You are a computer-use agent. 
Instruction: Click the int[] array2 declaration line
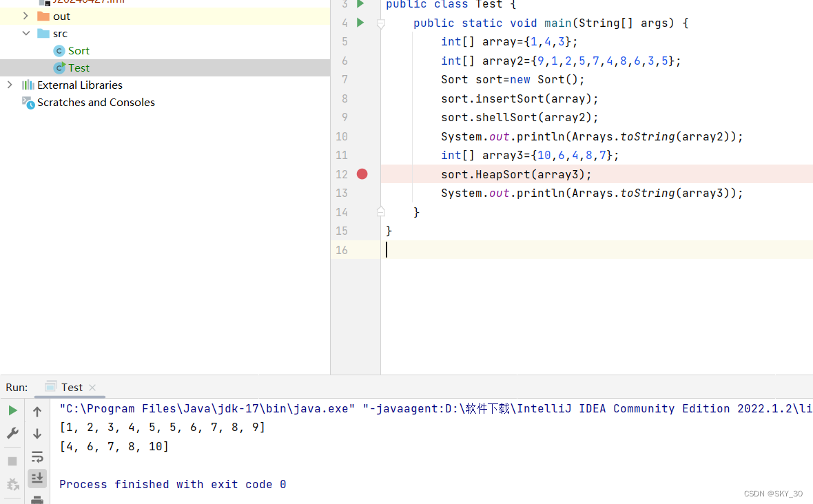pyautogui.click(x=561, y=61)
